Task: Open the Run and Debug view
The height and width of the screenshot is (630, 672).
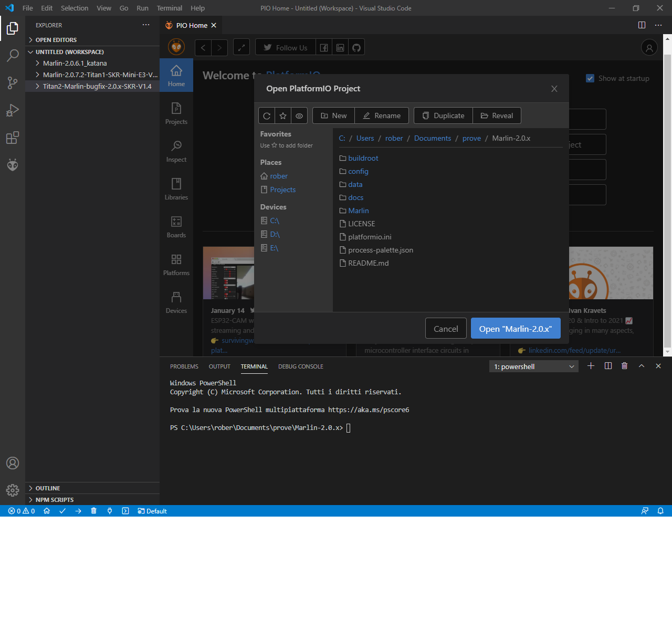Action: (x=13, y=110)
